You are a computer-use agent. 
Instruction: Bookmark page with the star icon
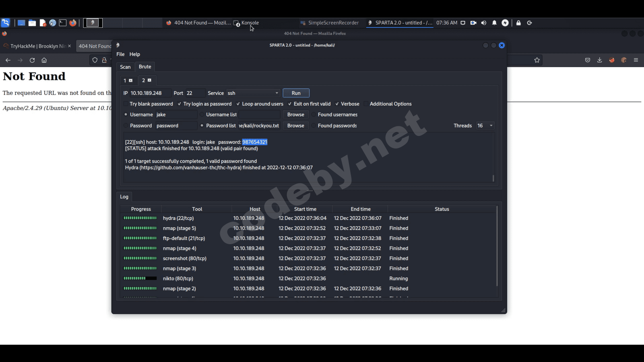click(x=537, y=60)
